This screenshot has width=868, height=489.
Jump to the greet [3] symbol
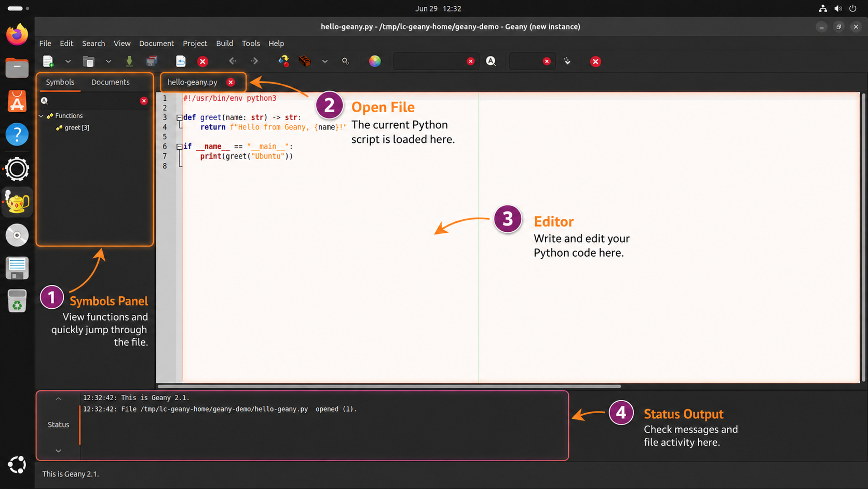76,127
